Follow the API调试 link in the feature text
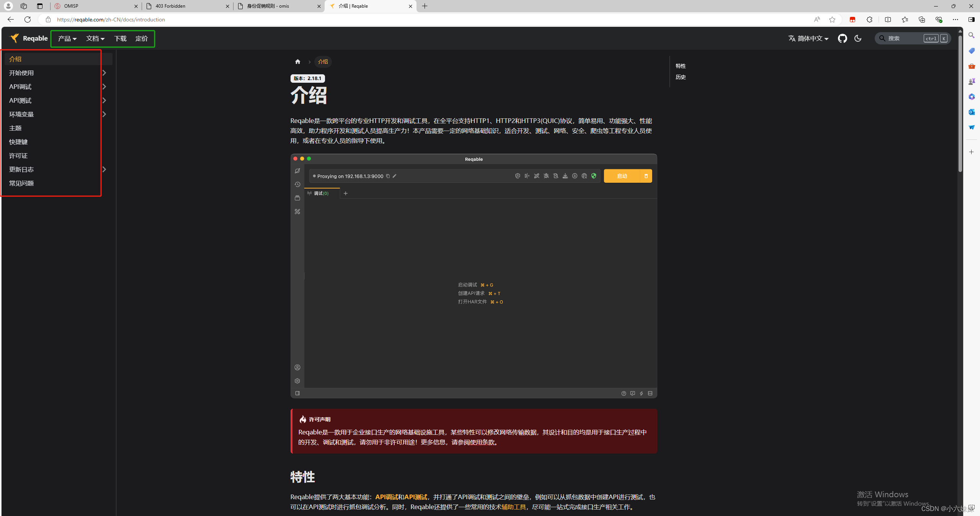This screenshot has width=980, height=516. pyautogui.click(x=387, y=497)
